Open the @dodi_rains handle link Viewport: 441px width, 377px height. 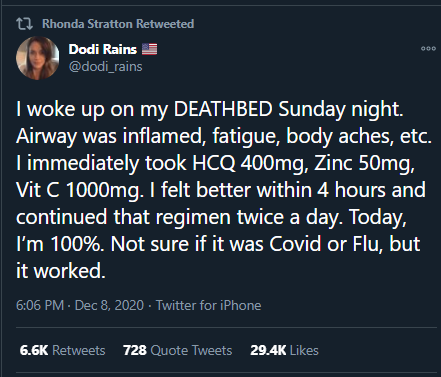[x=106, y=67]
